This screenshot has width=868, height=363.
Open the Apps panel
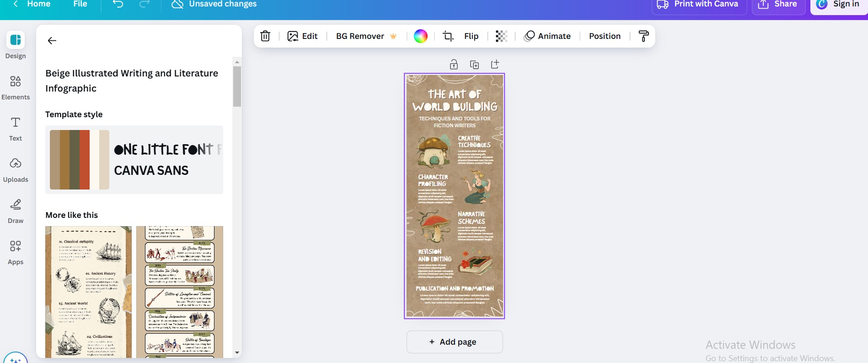[x=16, y=253]
